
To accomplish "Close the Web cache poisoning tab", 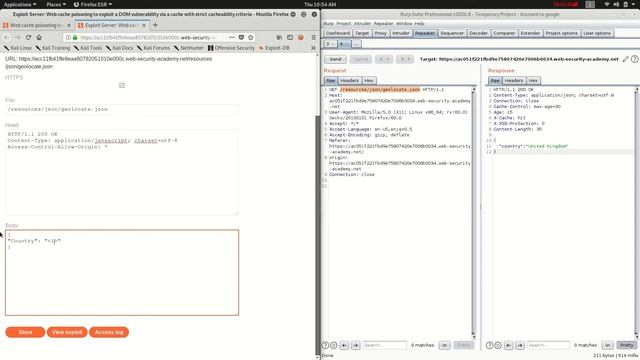I will pyautogui.click(x=69, y=25).
